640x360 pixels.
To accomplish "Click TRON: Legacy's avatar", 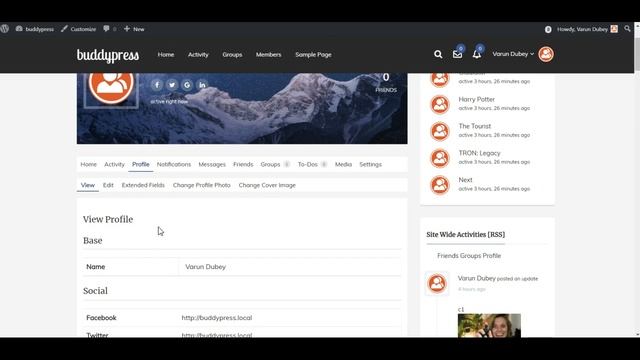I will [x=440, y=158].
